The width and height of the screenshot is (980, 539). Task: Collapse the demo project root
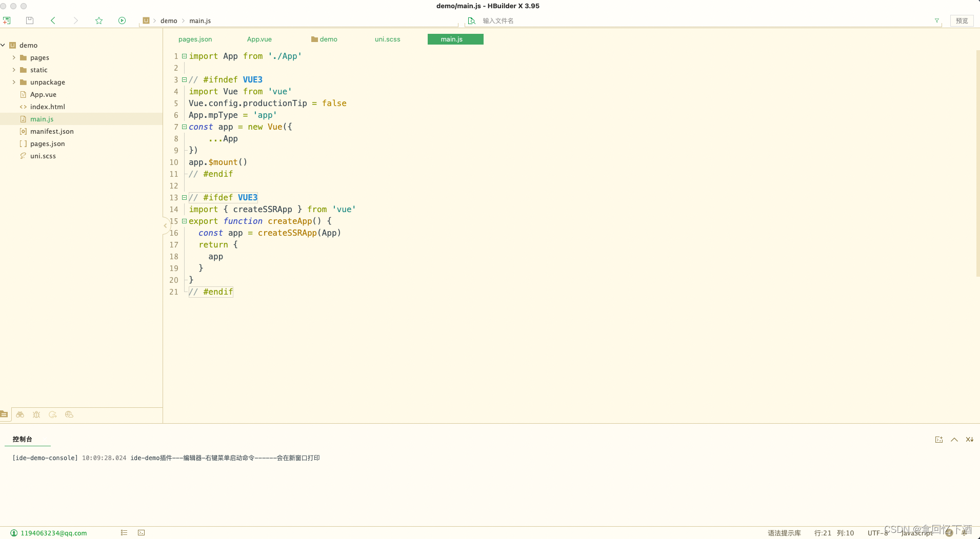click(x=3, y=45)
